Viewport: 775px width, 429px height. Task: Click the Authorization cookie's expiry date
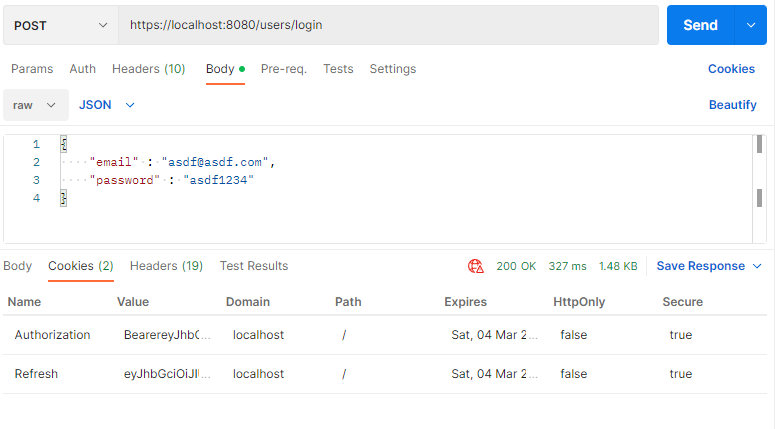[x=494, y=335]
